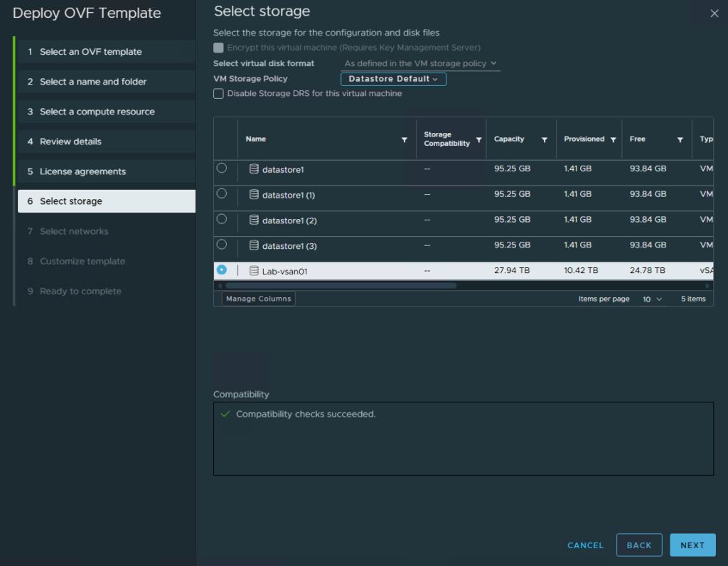
Task: Change the Items per page dropdown
Action: click(x=652, y=299)
